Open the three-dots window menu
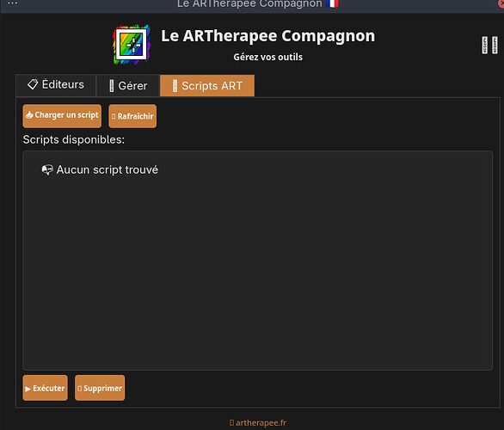The height and width of the screenshot is (430, 504). [x=12, y=3]
